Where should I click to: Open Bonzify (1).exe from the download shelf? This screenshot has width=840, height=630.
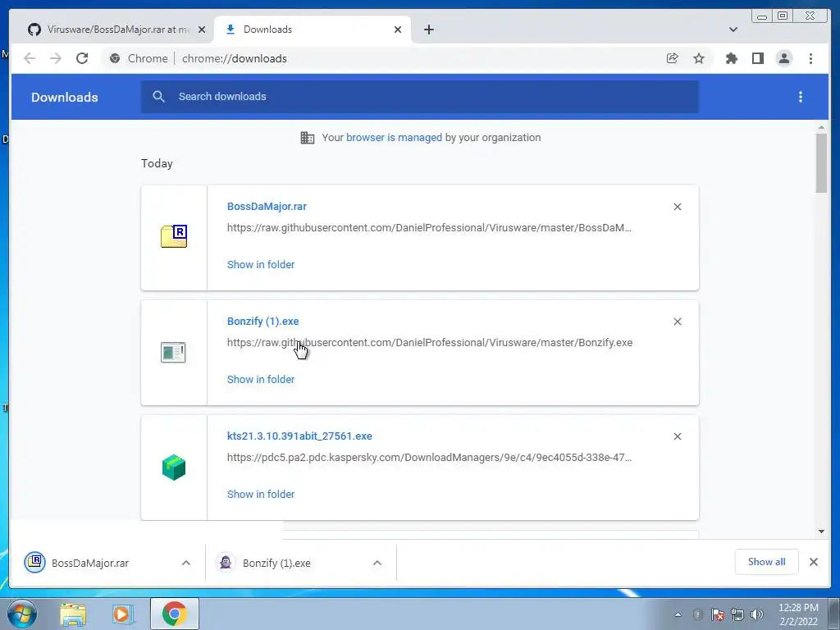click(x=276, y=563)
